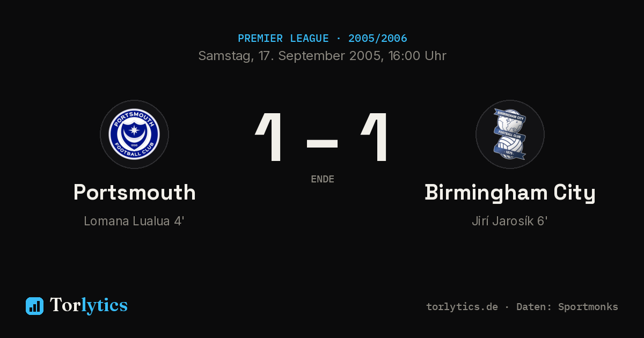Click the Portsmouth club crest
644x338 pixels.
tap(134, 134)
